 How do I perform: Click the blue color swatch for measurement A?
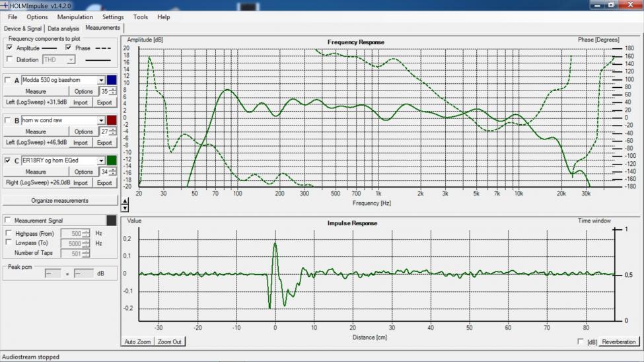coord(112,80)
